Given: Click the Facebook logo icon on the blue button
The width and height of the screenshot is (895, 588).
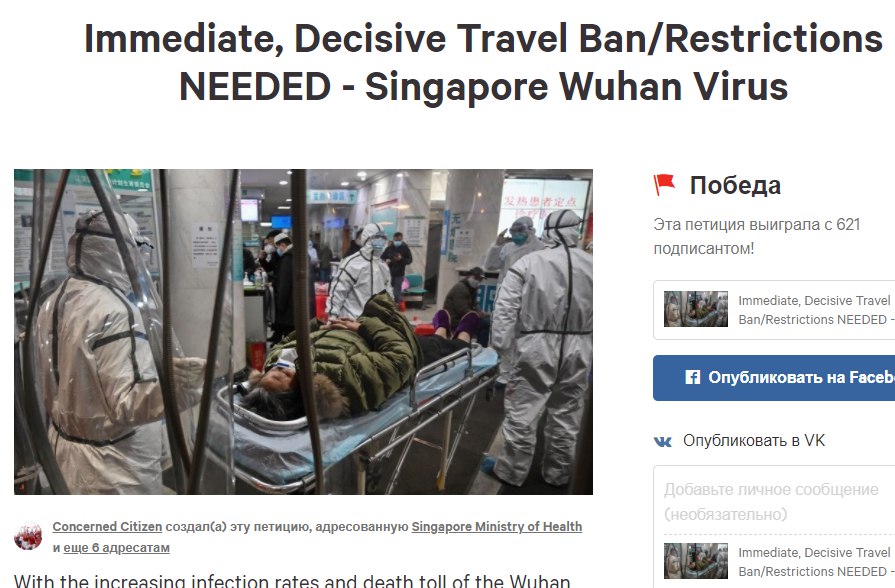Looking at the screenshot, I should click(692, 377).
